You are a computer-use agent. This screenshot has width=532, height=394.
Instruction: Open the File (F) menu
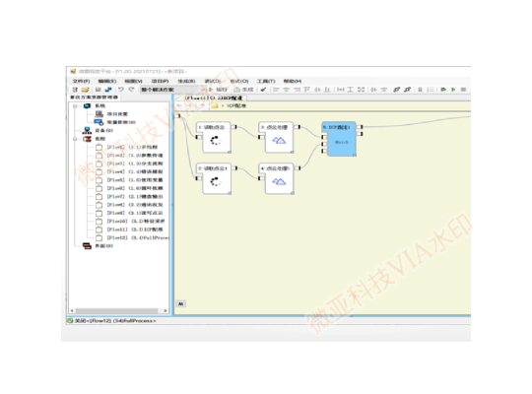click(x=81, y=81)
